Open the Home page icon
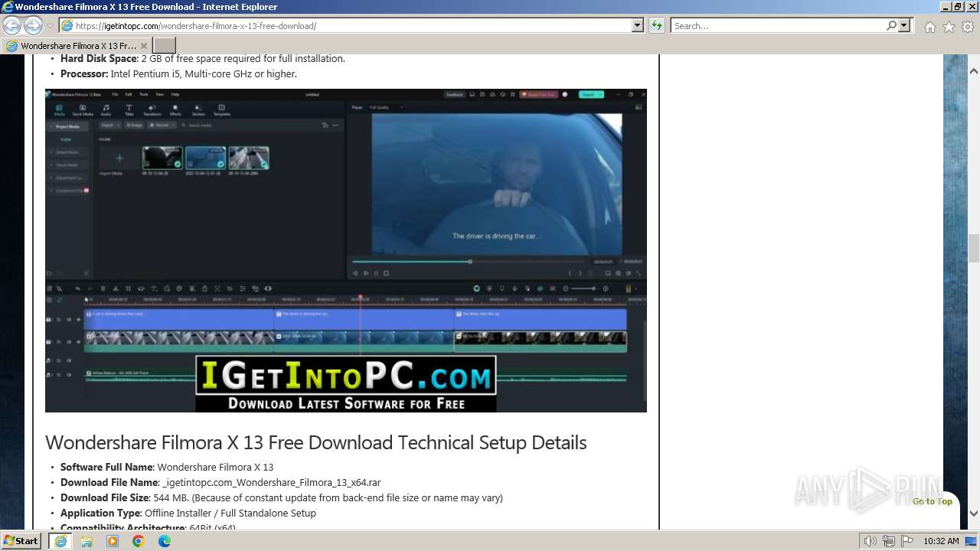The height and width of the screenshot is (551, 980). (x=929, y=27)
